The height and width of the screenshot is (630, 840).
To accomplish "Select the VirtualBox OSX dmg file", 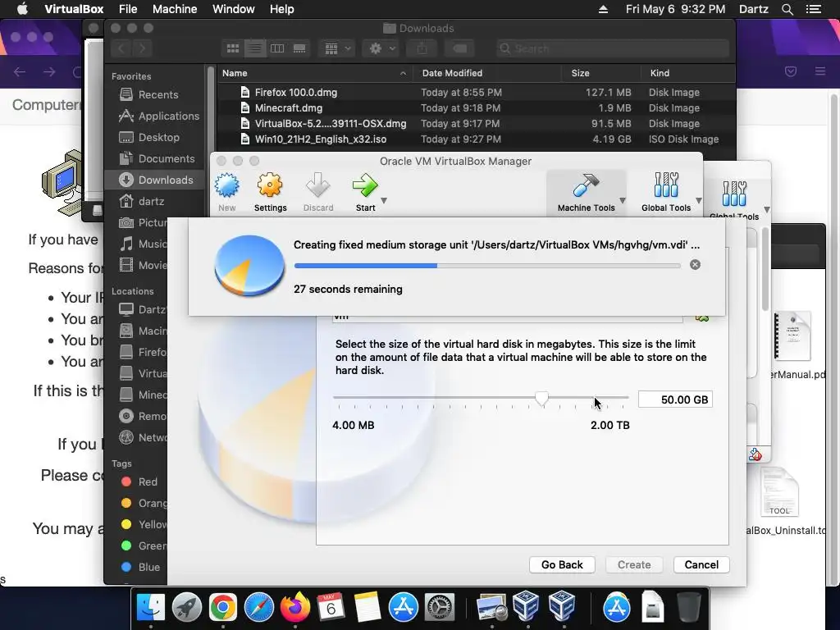I will [x=476, y=123].
